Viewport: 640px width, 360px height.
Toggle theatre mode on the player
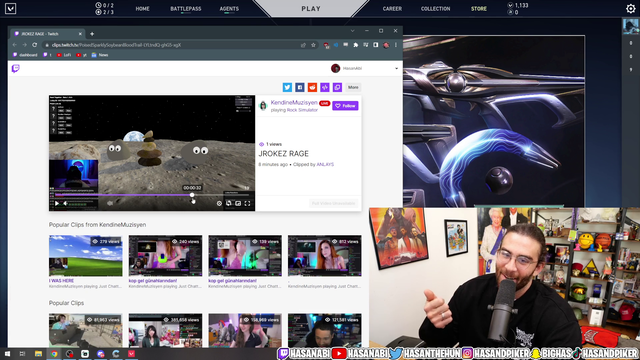229,203
